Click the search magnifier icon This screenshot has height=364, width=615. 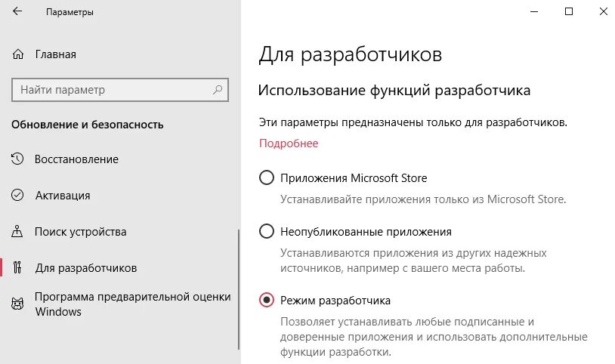[218, 90]
